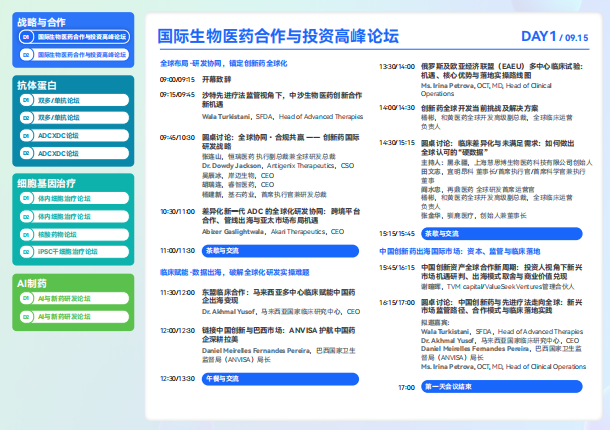Viewport: 610px width, 430px height.
Task: Click 链接中国创新与巴西市场：ANVISA session title
Action: (279, 335)
